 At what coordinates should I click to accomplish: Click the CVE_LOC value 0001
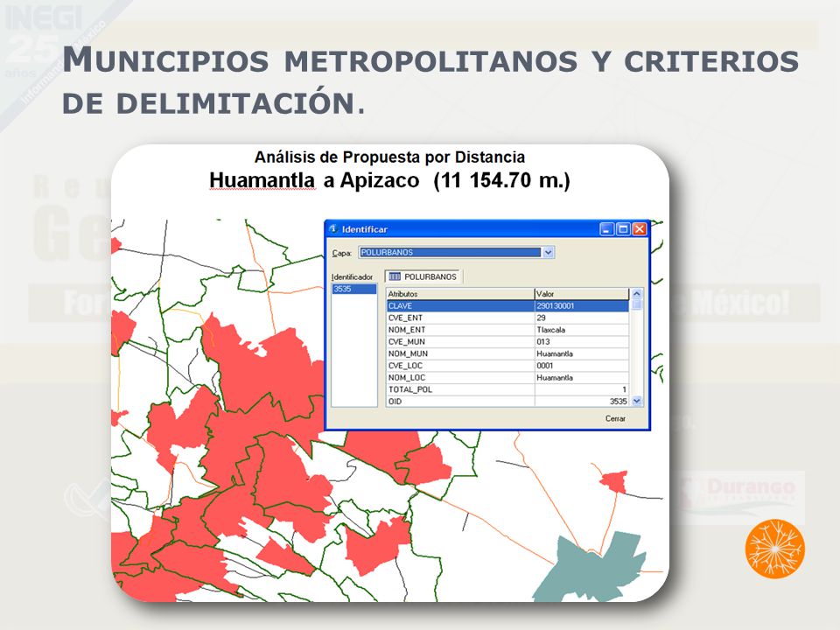[545, 366]
